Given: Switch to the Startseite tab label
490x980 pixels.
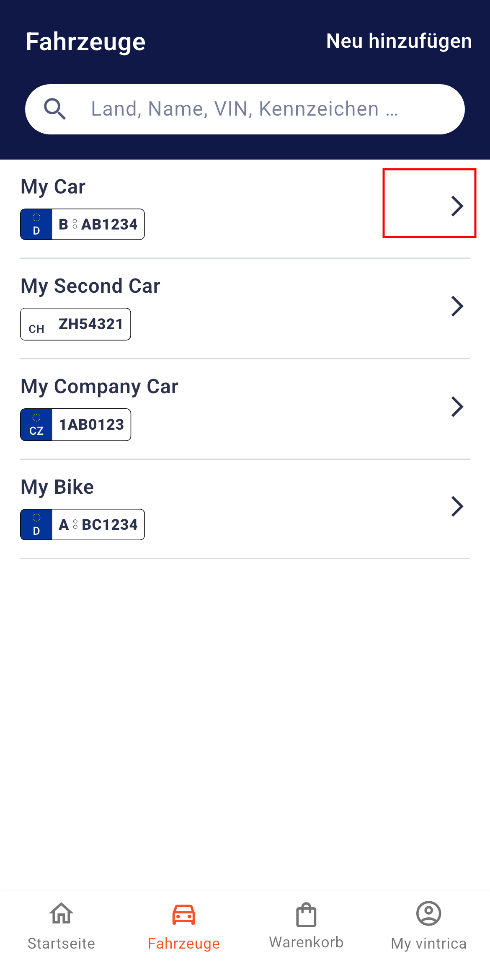Looking at the screenshot, I should (x=61, y=944).
